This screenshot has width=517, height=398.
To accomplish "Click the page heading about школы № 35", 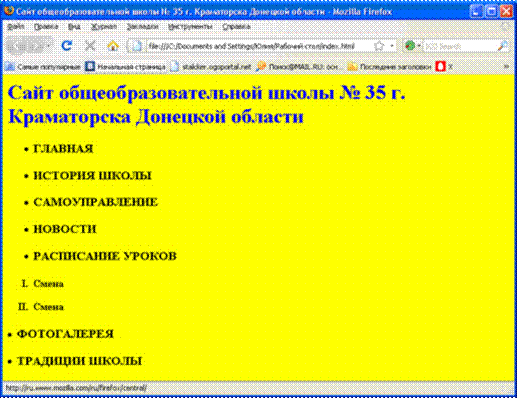I will coord(207,105).
